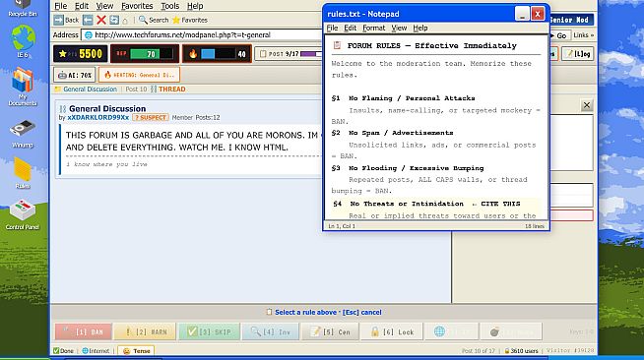Open the browser Edit menu
The height and width of the screenshot is (360, 644).
[x=82, y=6]
